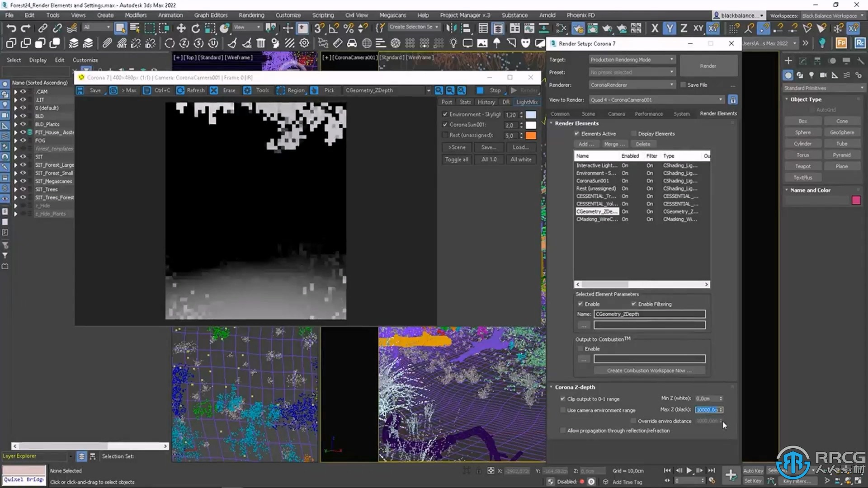Open the Create panel plus icon
The height and width of the screenshot is (488, 868).
(788, 61)
